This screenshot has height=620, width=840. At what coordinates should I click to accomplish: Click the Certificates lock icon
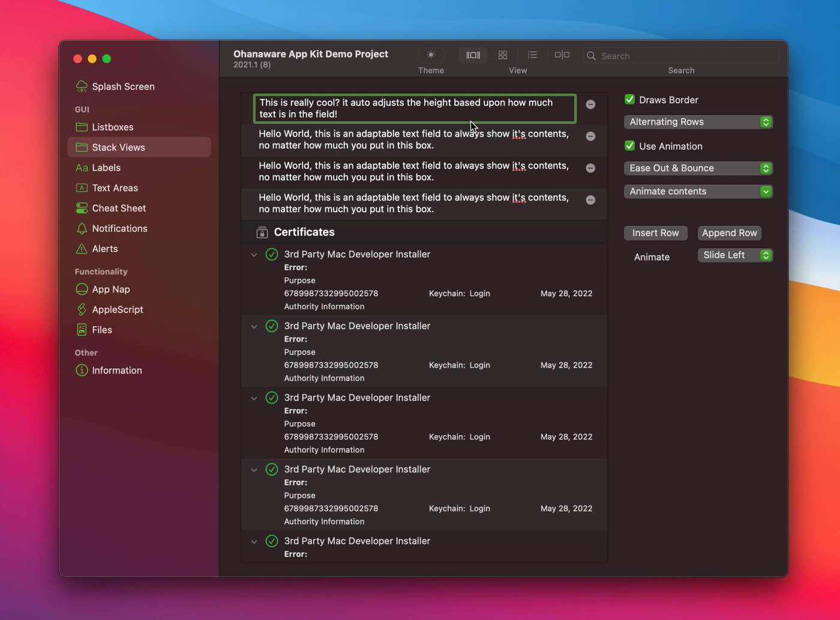(262, 232)
